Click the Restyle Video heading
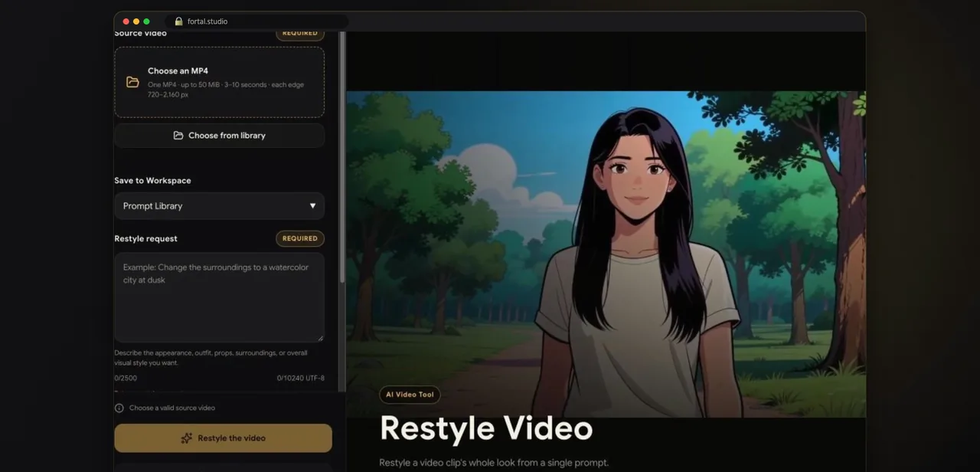Image resolution: width=980 pixels, height=472 pixels. 486,428
